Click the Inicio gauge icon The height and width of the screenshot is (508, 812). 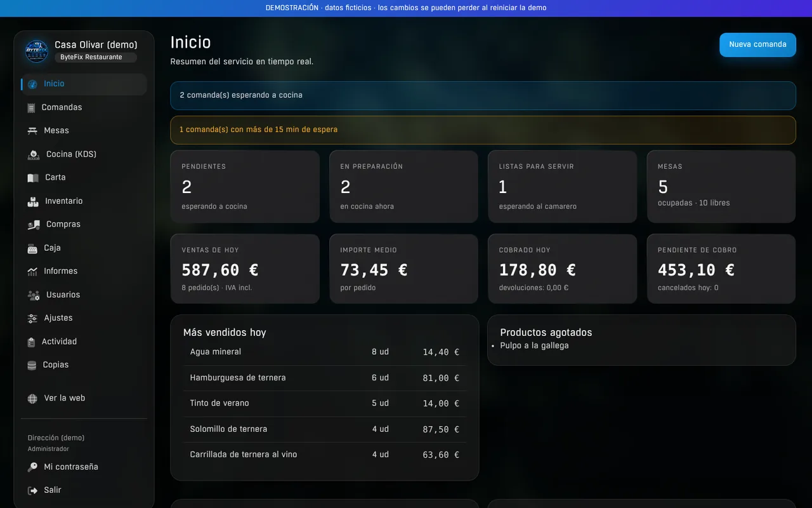(x=32, y=84)
